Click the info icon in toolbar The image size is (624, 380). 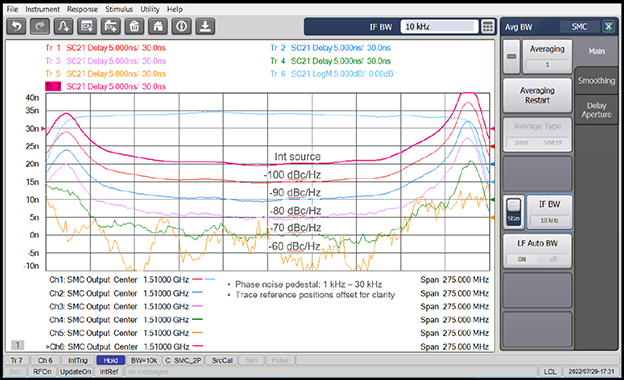click(x=181, y=27)
